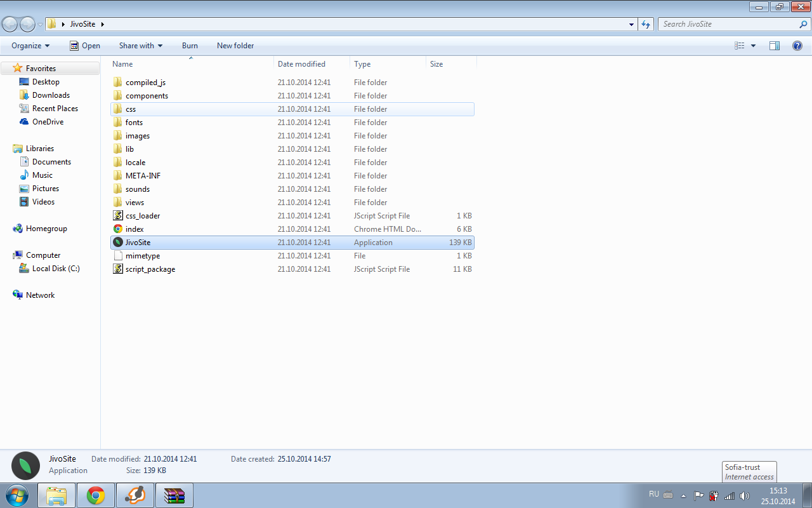Screen dimensions: 812x508
Task: Click the Forward navigation arrow
Action: (x=27, y=24)
